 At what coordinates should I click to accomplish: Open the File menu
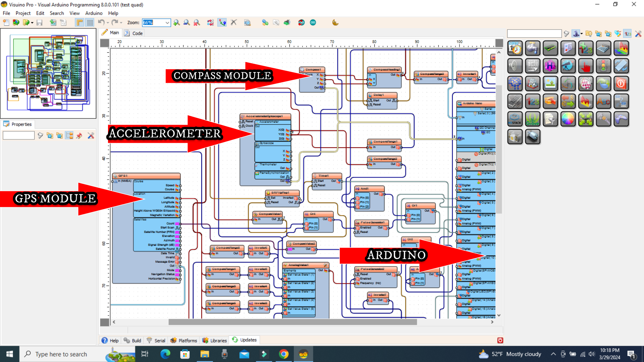coord(6,13)
